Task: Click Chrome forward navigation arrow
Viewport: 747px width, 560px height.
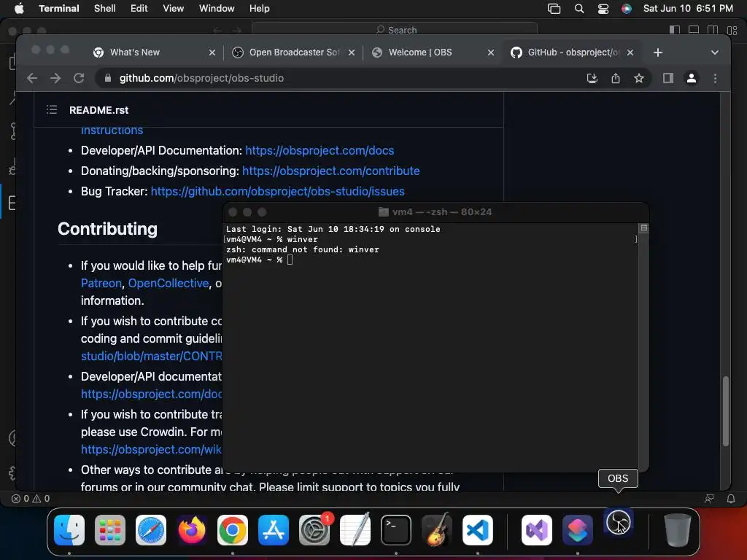Action: point(55,78)
